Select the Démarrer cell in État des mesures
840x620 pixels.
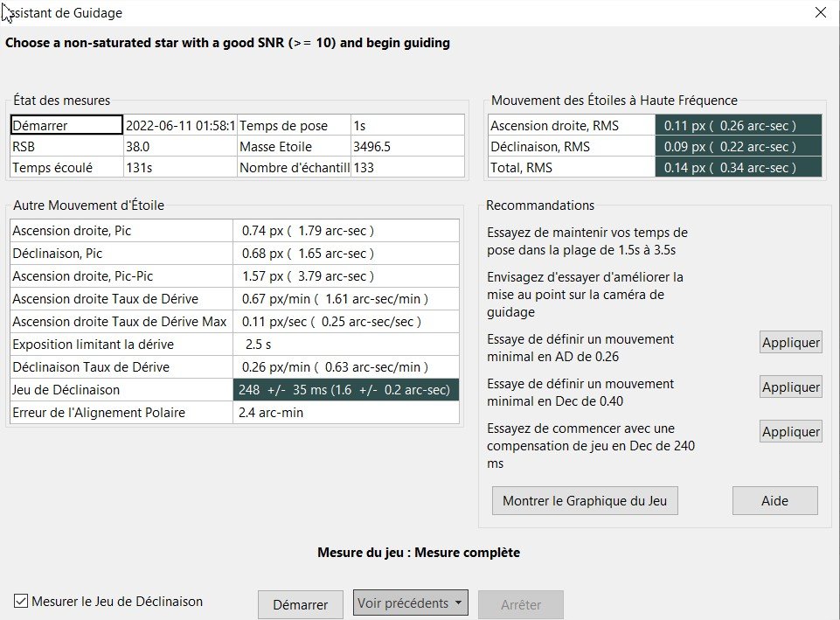tap(66, 126)
